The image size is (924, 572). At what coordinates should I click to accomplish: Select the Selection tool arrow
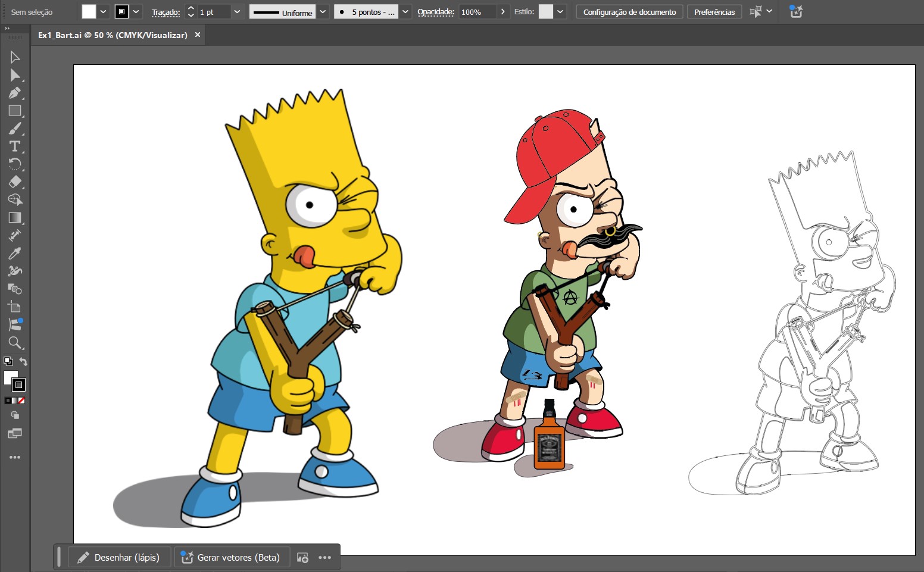(15, 57)
